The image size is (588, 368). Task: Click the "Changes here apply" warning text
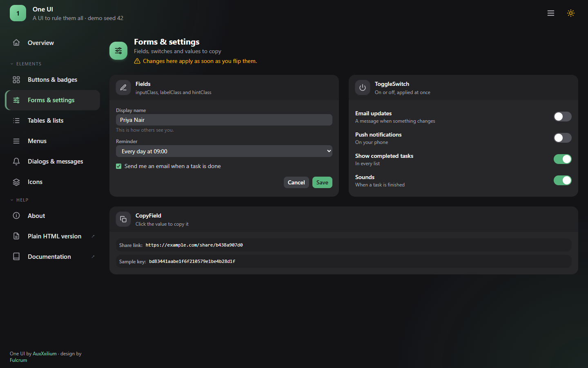pyautogui.click(x=200, y=61)
